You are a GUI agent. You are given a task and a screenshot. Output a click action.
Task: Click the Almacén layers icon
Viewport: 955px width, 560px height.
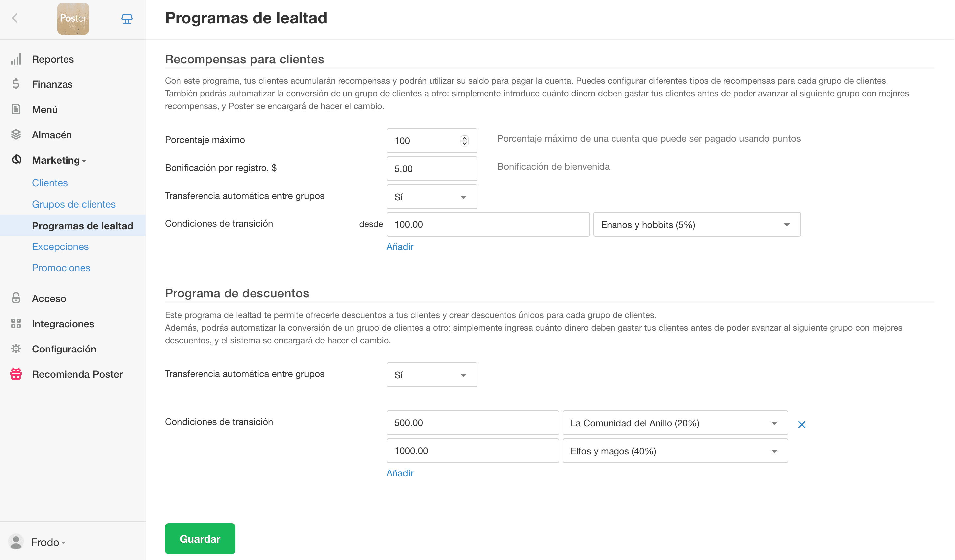[16, 134]
